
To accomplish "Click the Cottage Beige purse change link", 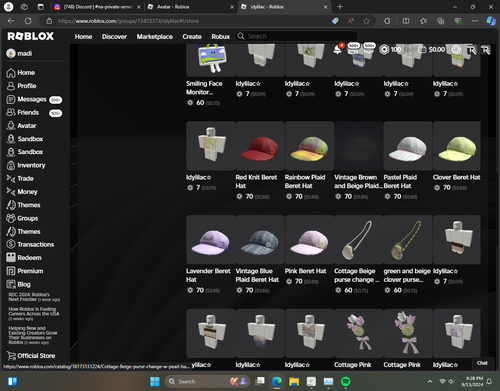I will pos(357,275).
